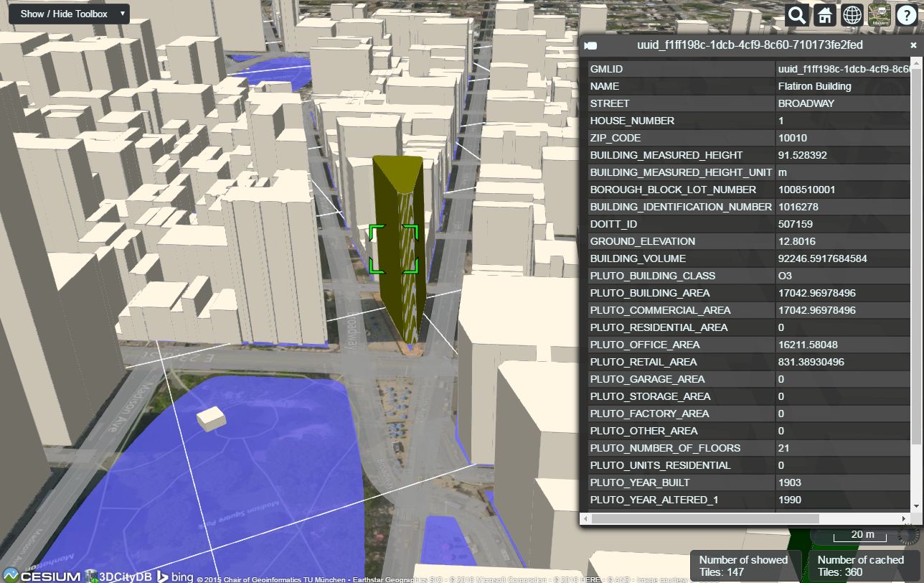Open the base imagery layer picker
Viewport: 924px width, 583px height.
point(879,15)
